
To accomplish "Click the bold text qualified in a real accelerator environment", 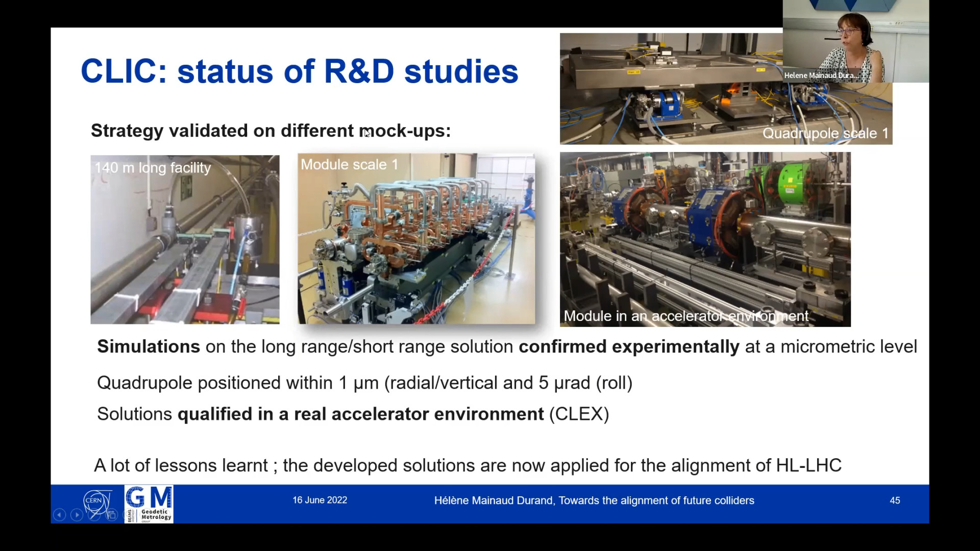I will point(360,414).
